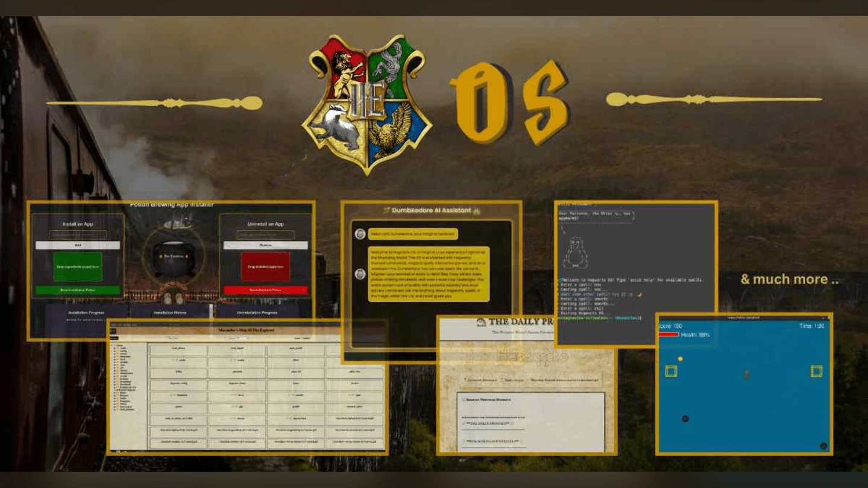868x488 pixels.
Task: Click the small yellow ball in the game
Action: 681,359
